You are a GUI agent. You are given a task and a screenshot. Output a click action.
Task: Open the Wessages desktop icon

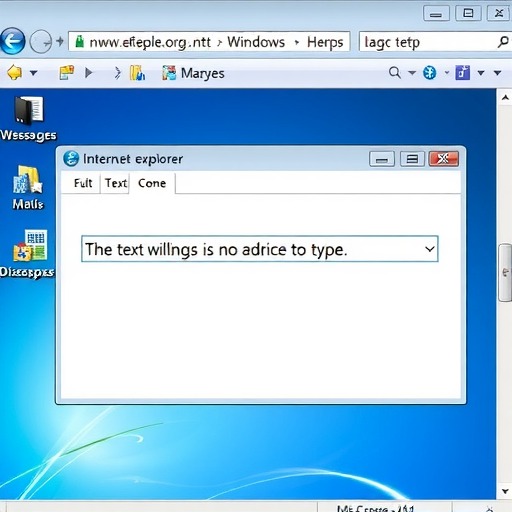click(x=29, y=119)
